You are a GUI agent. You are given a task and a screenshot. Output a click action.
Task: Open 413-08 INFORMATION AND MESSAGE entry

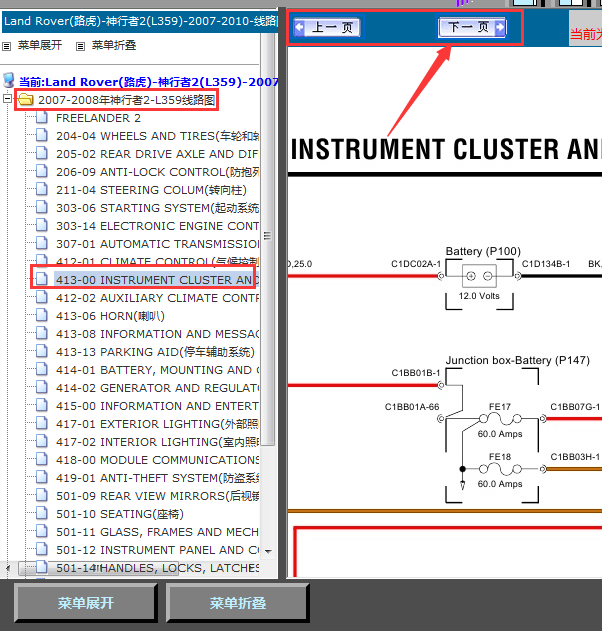(157, 334)
